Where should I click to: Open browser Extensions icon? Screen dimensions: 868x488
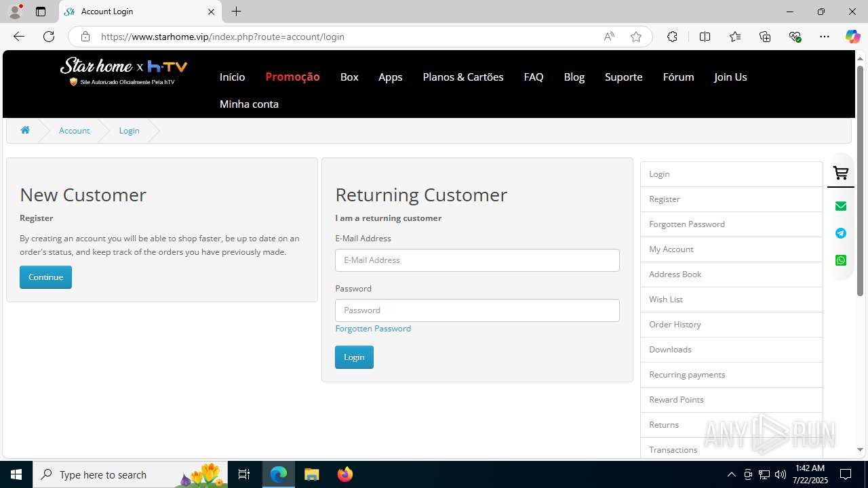coord(672,37)
